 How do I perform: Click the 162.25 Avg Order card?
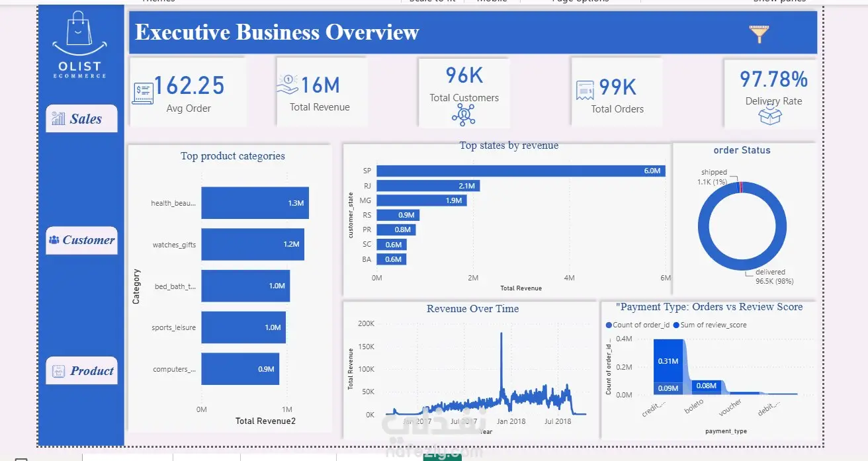188,91
